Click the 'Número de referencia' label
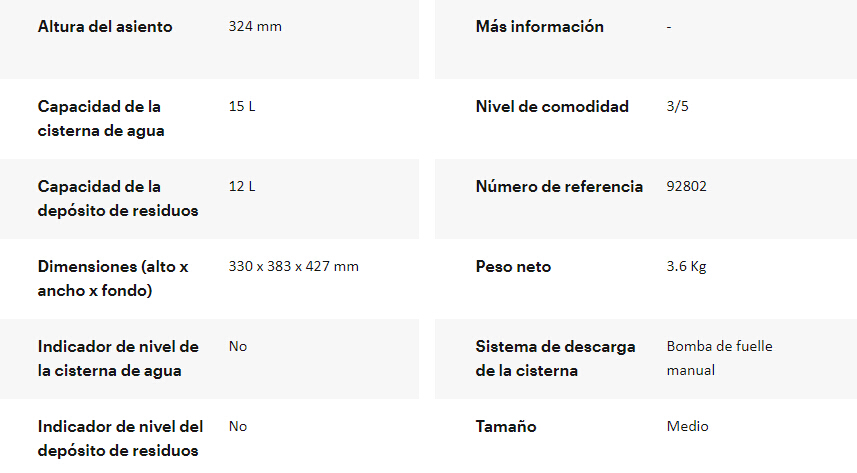The height and width of the screenshot is (473, 857). click(x=559, y=187)
